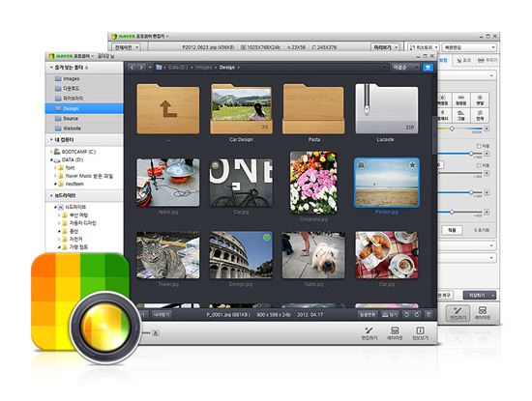Image resolution: width=532 pixels, height=401 pixels.
Task: Click the blue folder icon in the breadcrumb bar
Action: pos(159,67)
